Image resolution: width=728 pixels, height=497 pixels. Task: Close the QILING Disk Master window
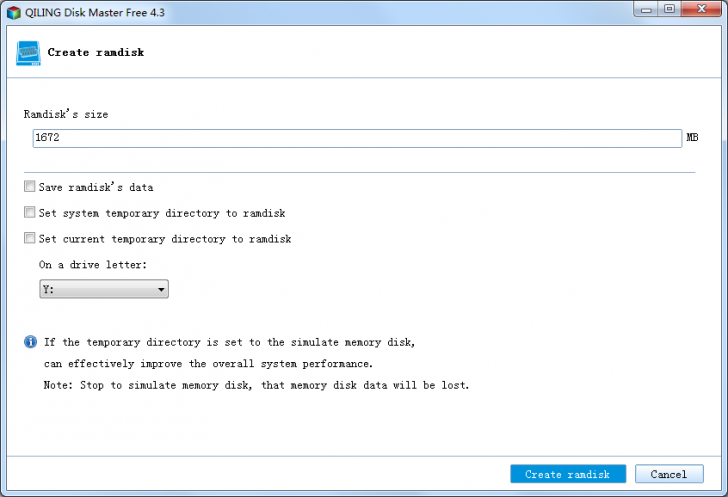(x=702, y=9)
